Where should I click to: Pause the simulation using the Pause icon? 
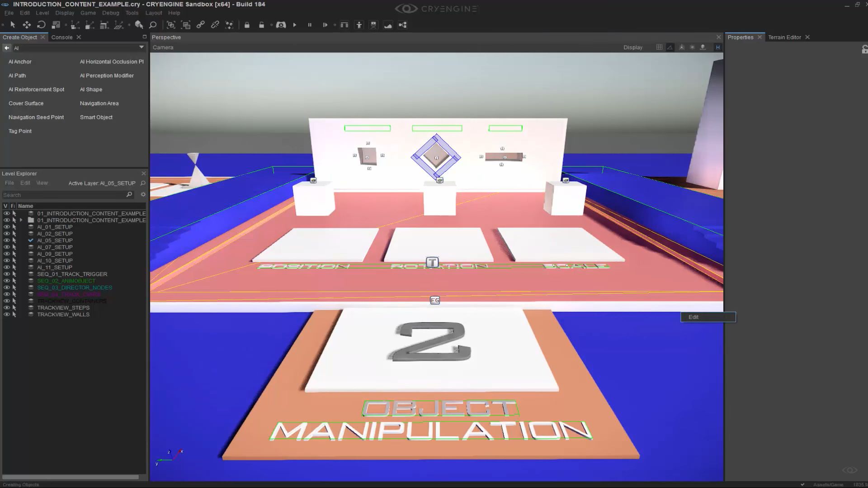coord(310,25)
